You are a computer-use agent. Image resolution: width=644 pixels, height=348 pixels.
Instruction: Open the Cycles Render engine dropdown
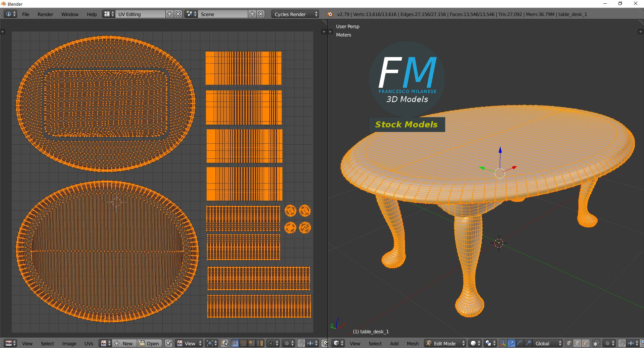[295, 14]
